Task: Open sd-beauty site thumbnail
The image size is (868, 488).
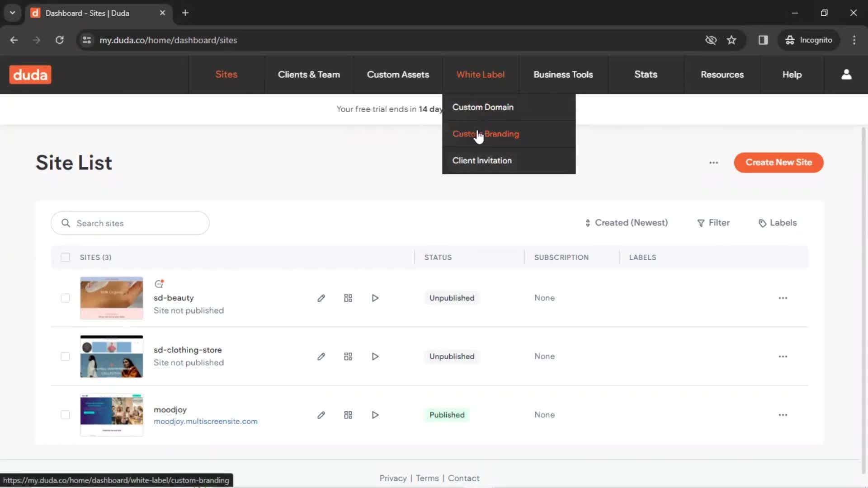Action: pos(112,298)
